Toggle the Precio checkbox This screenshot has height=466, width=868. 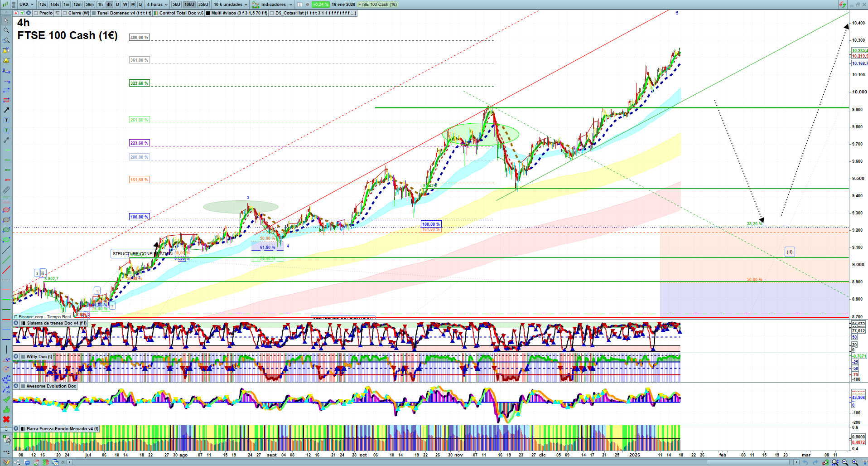pos(36,13)
